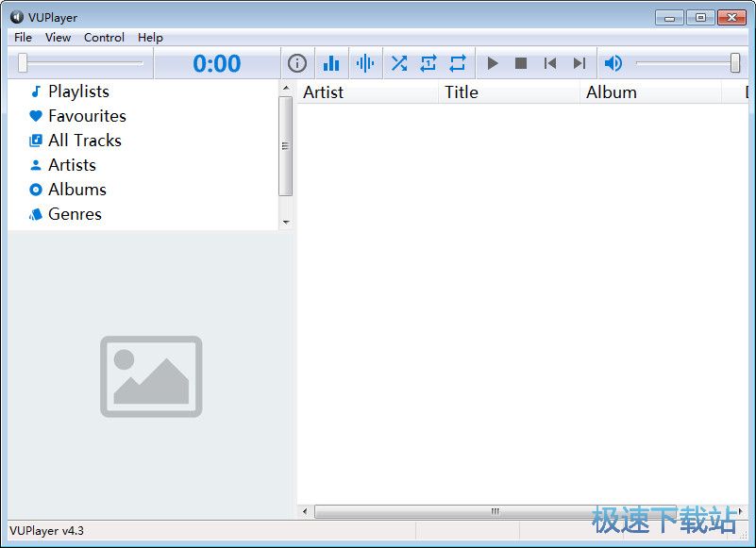Open the track information icon
Image resolution: width=756 pixels, height=548 pixels.
297,63
